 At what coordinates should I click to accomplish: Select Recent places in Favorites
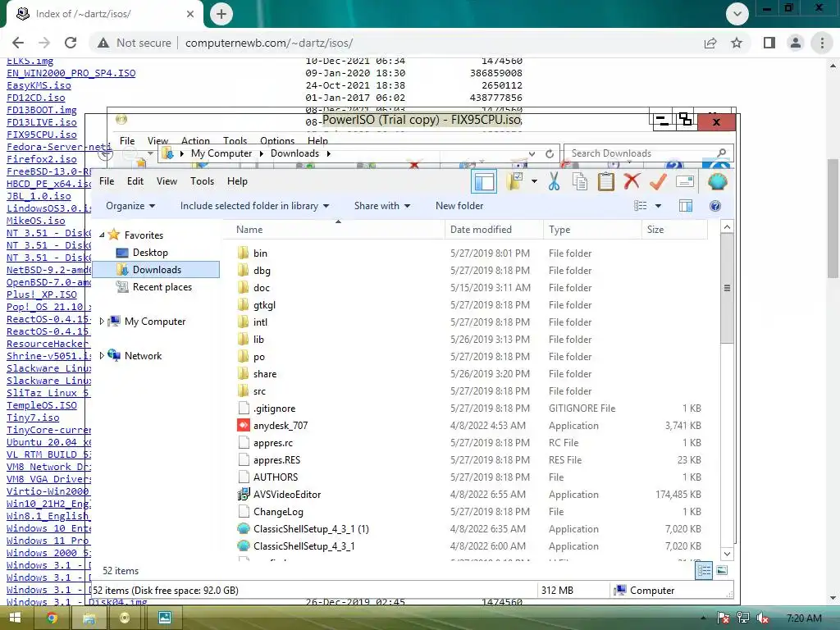(162, 286)
